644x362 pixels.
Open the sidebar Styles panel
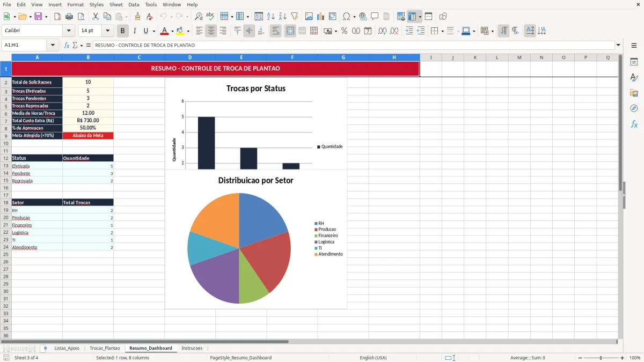[634, 77]
